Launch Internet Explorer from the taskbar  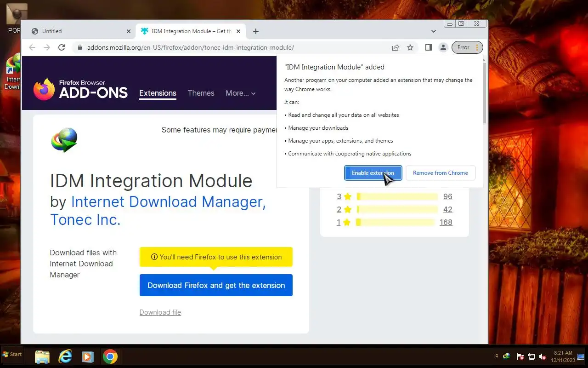pos(65,356)
